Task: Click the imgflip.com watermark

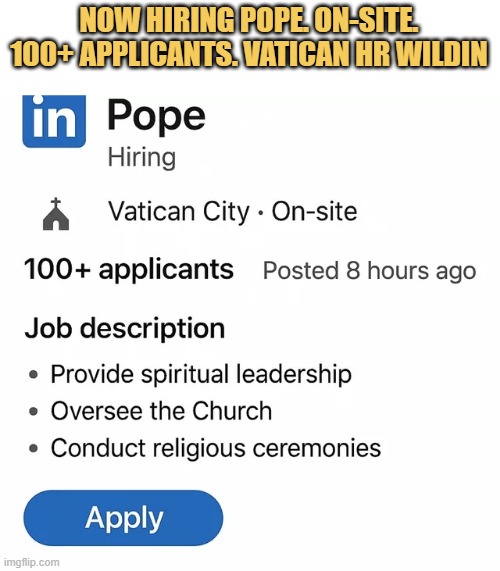Action: pyautogui.click(x=30, y=562)
